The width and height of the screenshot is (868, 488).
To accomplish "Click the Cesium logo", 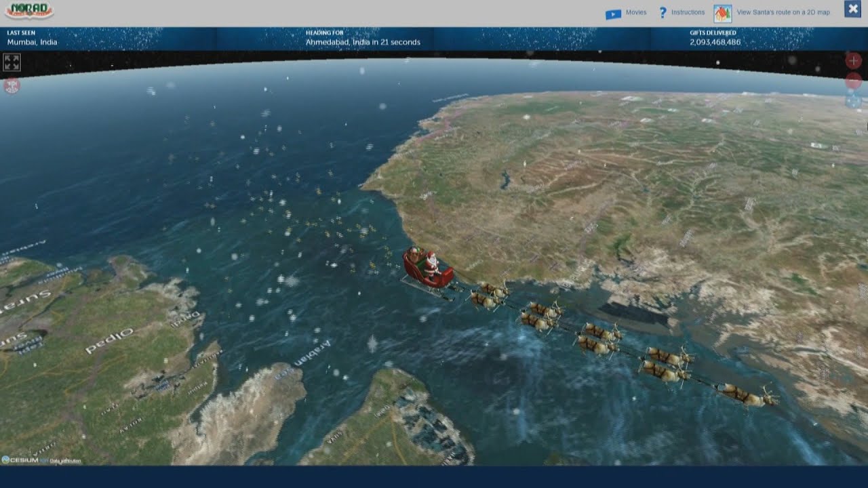I will pos(20,460).
